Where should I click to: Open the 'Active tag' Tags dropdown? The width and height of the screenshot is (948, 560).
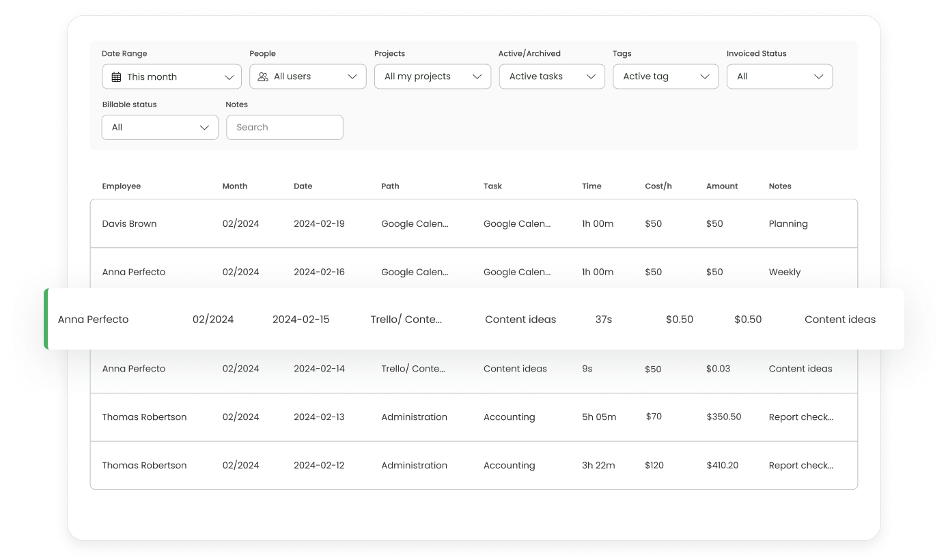pos(666,76)
